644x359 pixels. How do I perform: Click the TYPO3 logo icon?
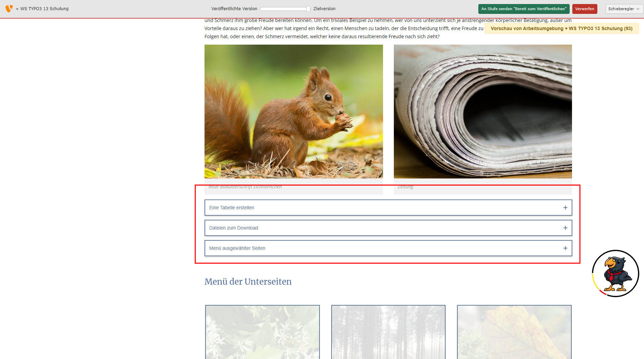click(x=9, y=8)
